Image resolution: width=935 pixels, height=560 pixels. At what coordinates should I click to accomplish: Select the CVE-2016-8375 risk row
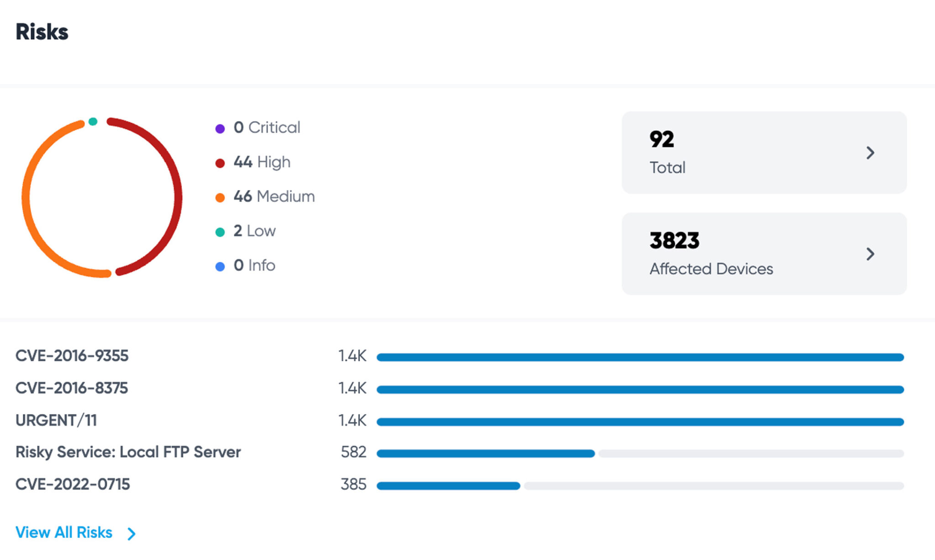pyautogui.click(x=460, y=388)
